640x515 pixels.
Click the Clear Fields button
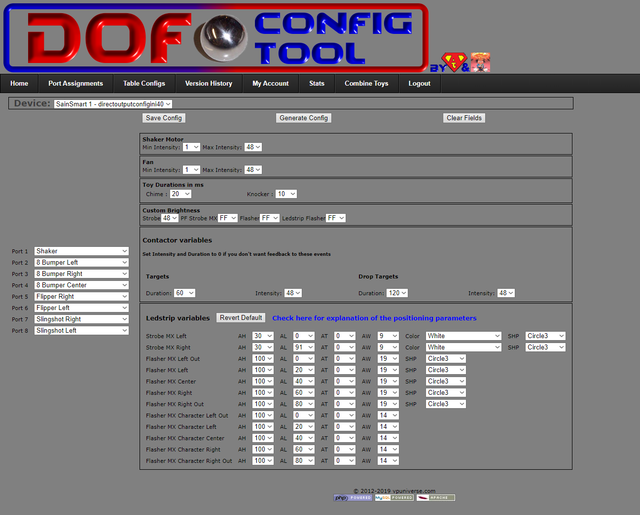tap(464, 118)
